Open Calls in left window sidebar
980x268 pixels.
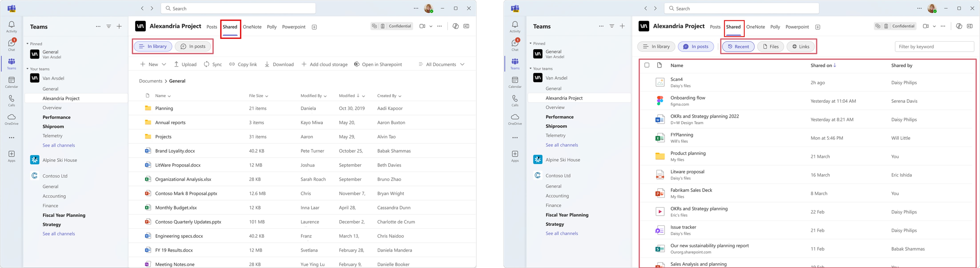11,100
